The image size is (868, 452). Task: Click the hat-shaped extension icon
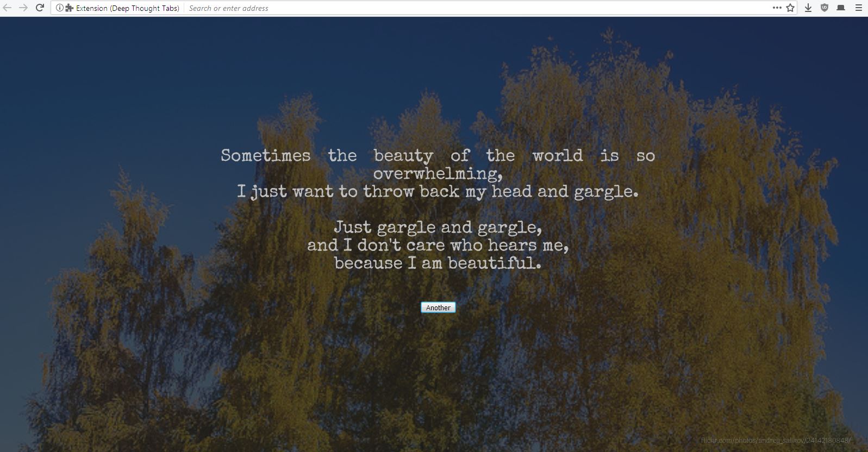click(841, 8)
